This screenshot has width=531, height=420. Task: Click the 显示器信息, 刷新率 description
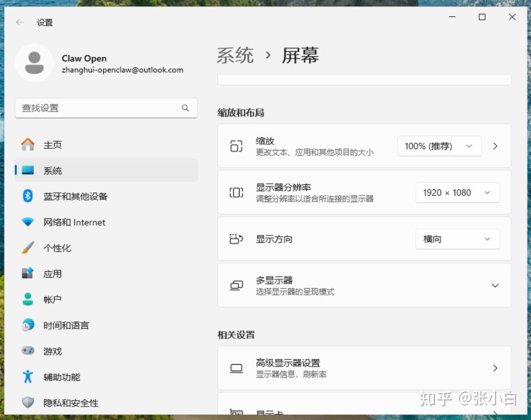point(291,374)
